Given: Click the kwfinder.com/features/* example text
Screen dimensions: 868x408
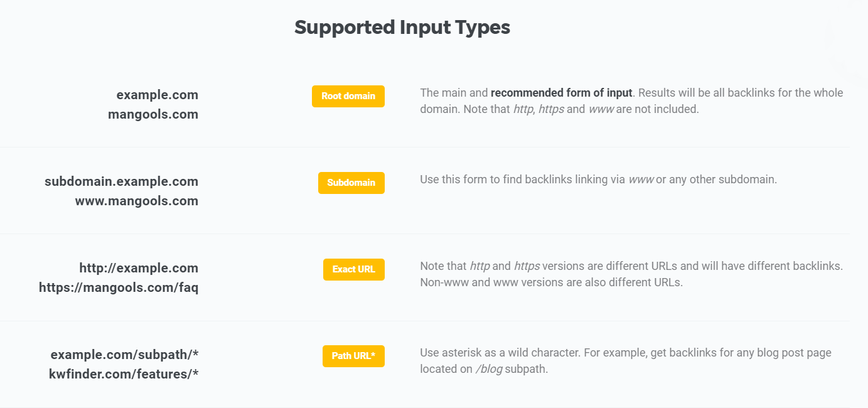Looking at the screenshot, I should coord(124,374).
